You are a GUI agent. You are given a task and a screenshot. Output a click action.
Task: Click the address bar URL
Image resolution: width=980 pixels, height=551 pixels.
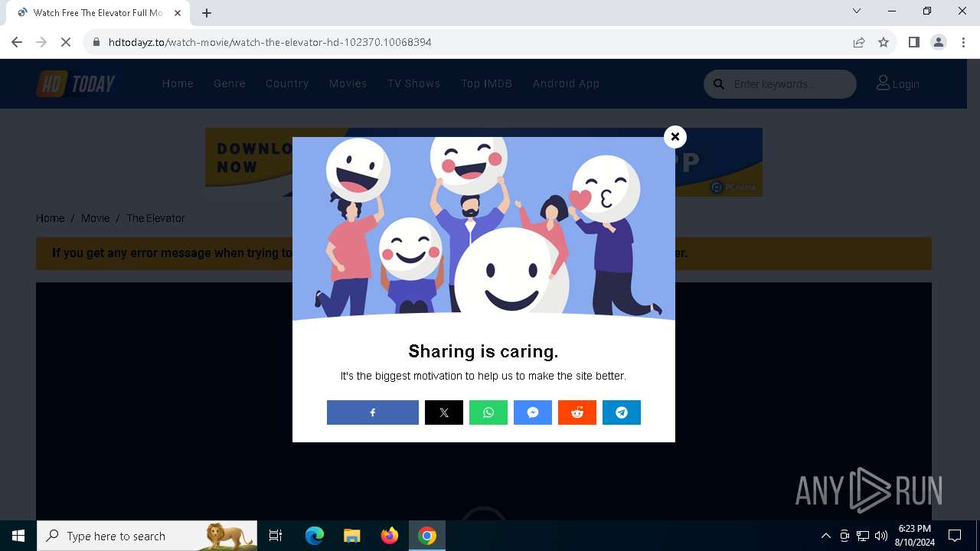(270, 42)
